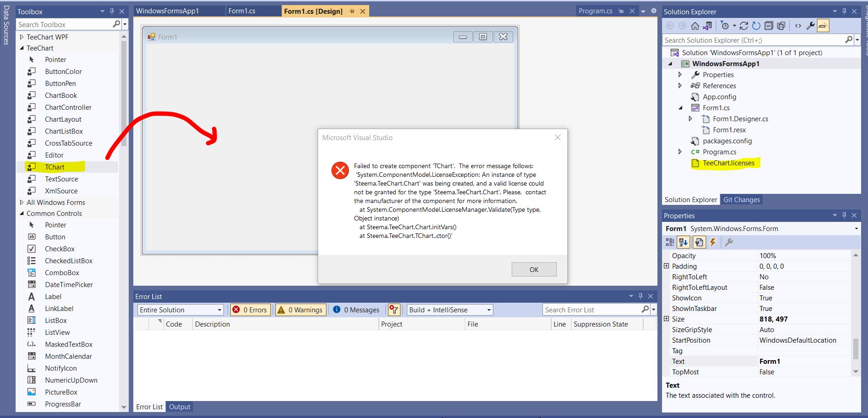Collapse the Common Controls toolbox group
This screenshot has width=868, height=418.
pyautogui.click(x=22, y=213)
